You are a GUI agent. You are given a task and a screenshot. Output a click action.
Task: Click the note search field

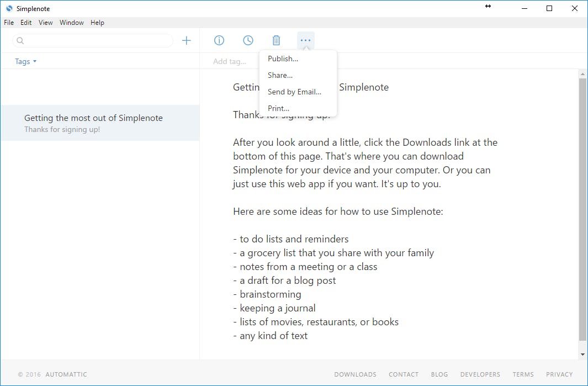pos(93,40)
